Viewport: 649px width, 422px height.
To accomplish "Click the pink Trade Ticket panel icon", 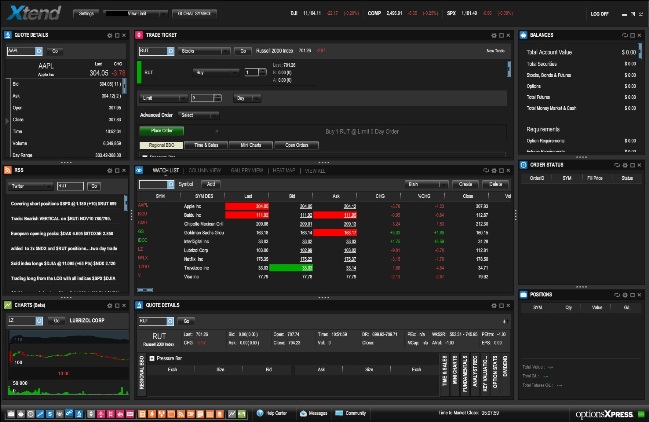I will [139, 35].
